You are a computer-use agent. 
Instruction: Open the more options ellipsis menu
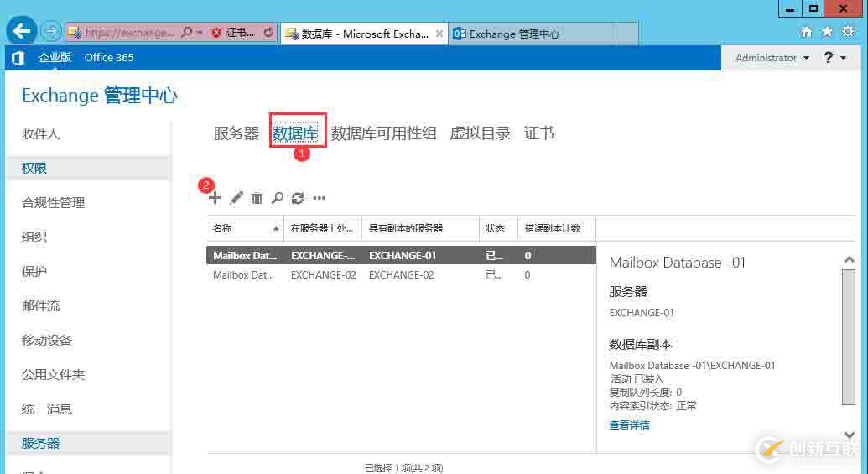(320, 198)
